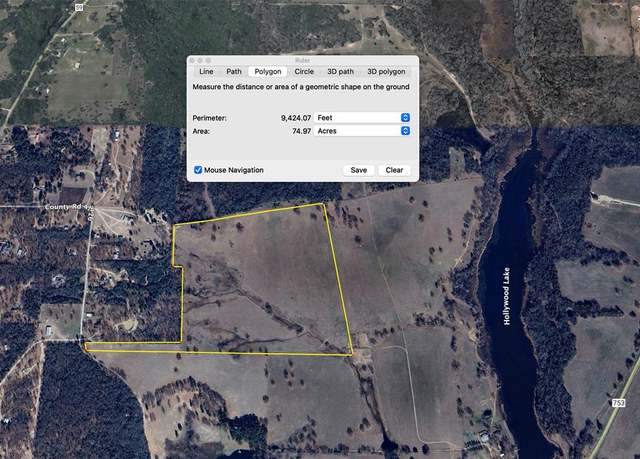Switch to the Circle tab
Screen dimensions: 640x459
point(304,71)
